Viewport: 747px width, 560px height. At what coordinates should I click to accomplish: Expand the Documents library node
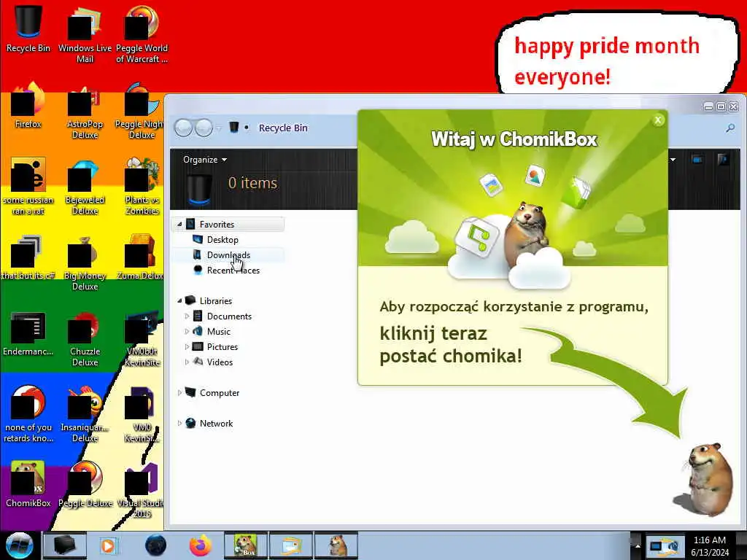187,316
